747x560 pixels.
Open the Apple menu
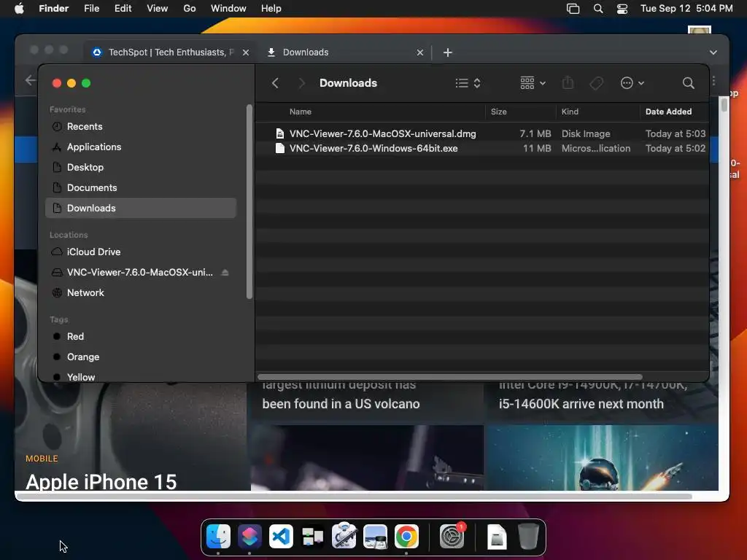click(19, 9)
